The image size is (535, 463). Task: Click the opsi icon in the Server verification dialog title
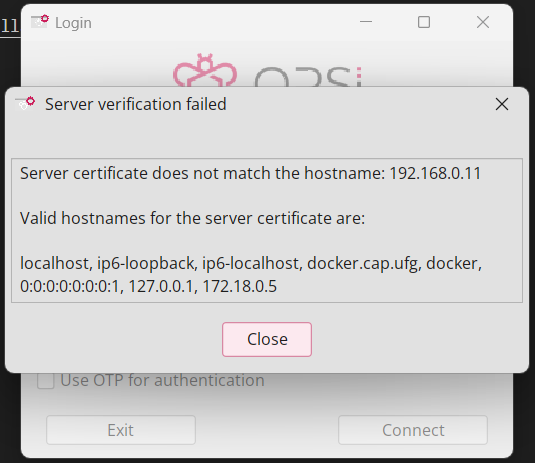(25, 103)
